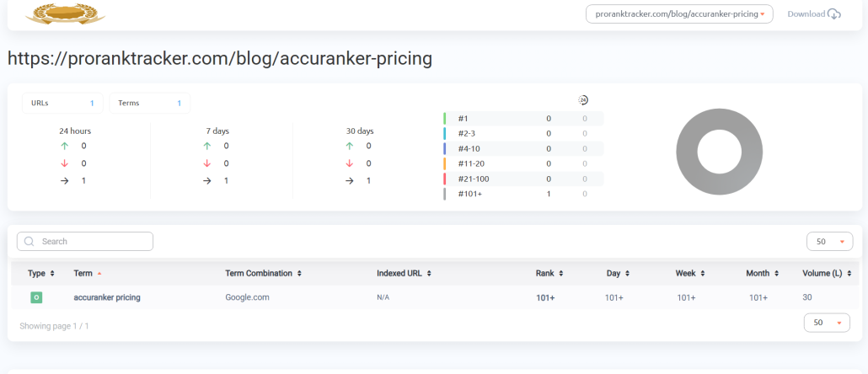Sort by Term Combination column
This screenshot has width=868, height=374.
pyautogui.click(x=263, y=273)
